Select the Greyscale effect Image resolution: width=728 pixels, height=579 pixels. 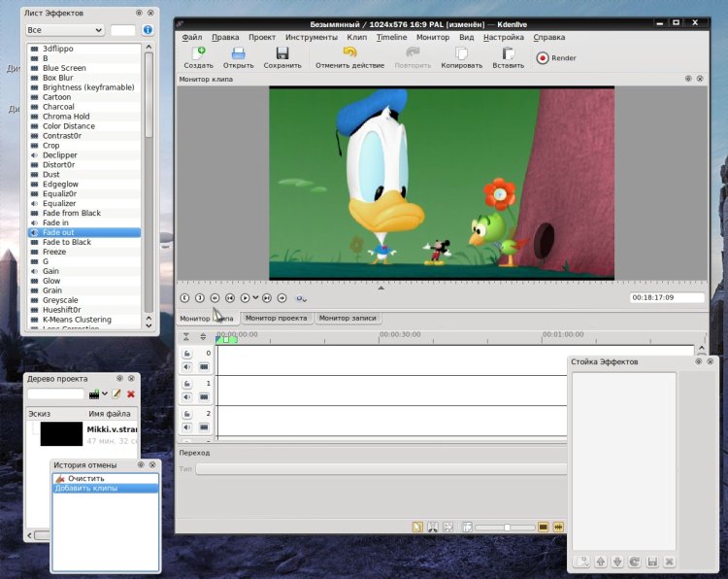click(83, 300)
